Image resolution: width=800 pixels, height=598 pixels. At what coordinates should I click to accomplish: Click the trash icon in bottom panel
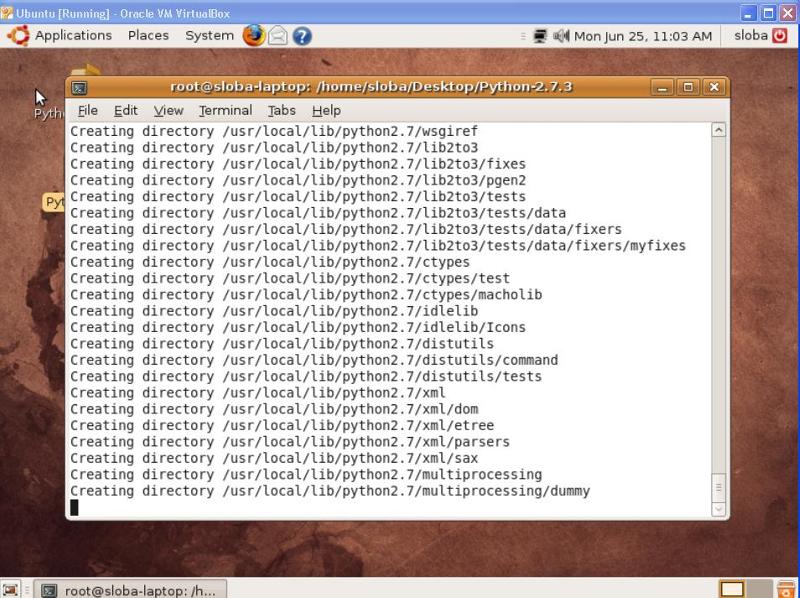coord(787,588)
